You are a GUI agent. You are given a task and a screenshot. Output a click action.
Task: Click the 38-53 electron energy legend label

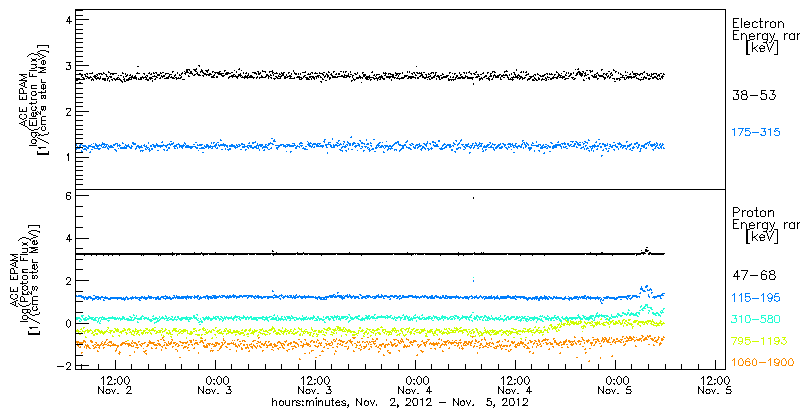754,95
